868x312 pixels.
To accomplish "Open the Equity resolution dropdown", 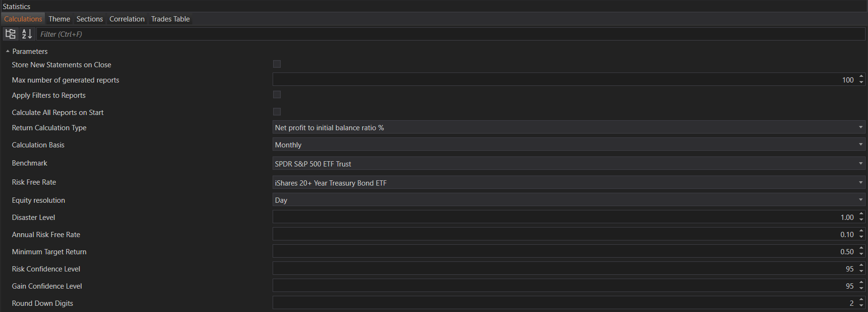I will (568, 200).
